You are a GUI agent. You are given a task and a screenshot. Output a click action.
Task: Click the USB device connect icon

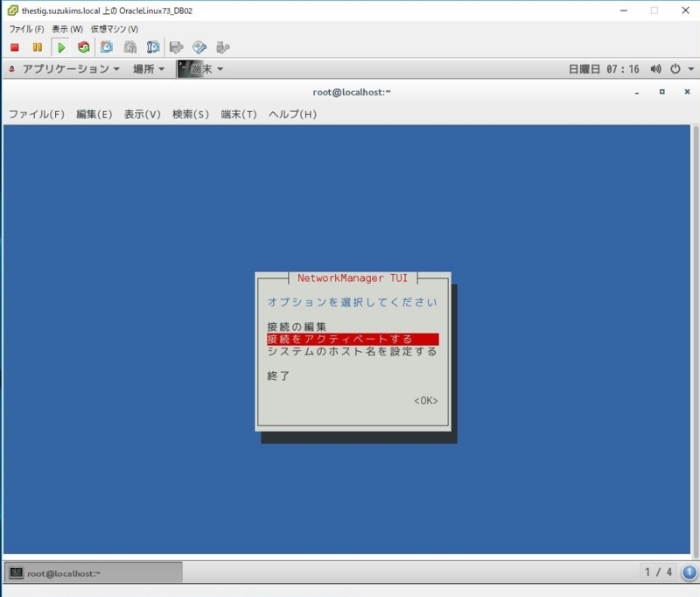222,47
